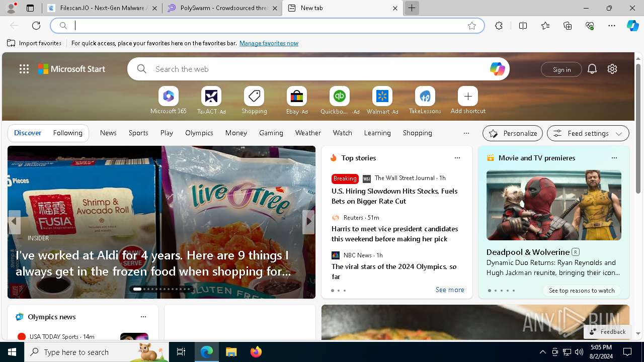Image resolution: width=644 pixels, height=362 pixels.
Task: Open the Olympics category
Action: click(199, 133)
